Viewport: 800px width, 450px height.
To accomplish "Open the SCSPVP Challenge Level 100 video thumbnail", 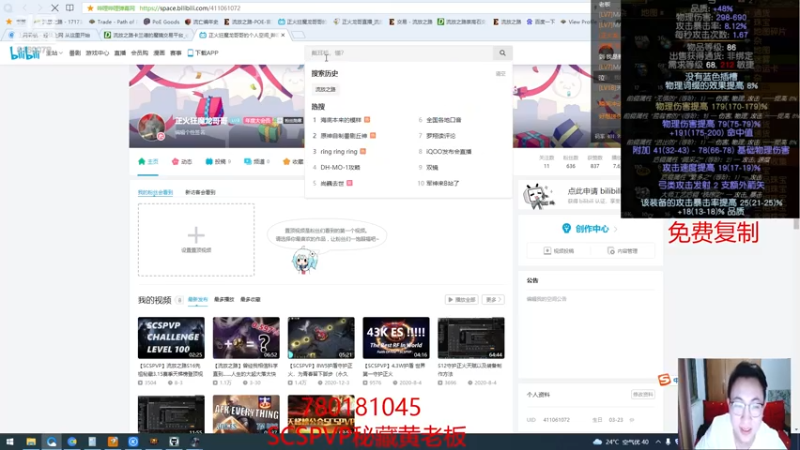I will click(171, 338).
